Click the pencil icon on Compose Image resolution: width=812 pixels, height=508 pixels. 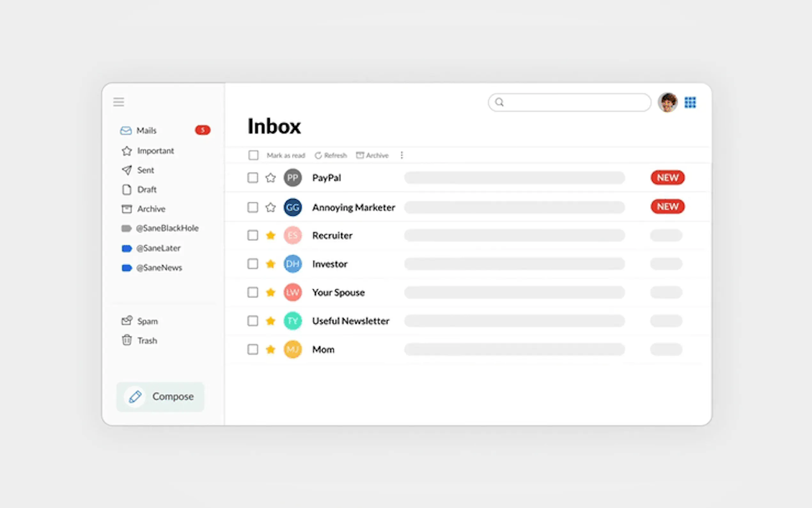click(135, 397)
